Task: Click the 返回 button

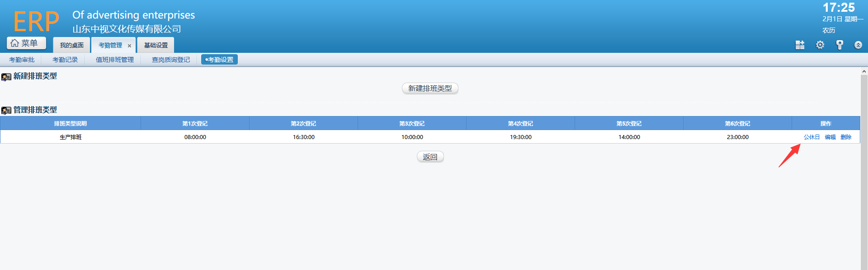Action: click(x=430, y=157)
